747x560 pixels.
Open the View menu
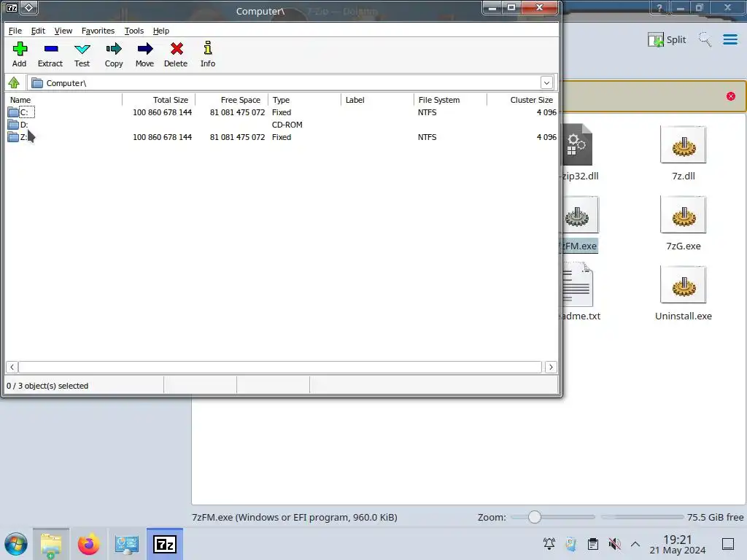63,31
